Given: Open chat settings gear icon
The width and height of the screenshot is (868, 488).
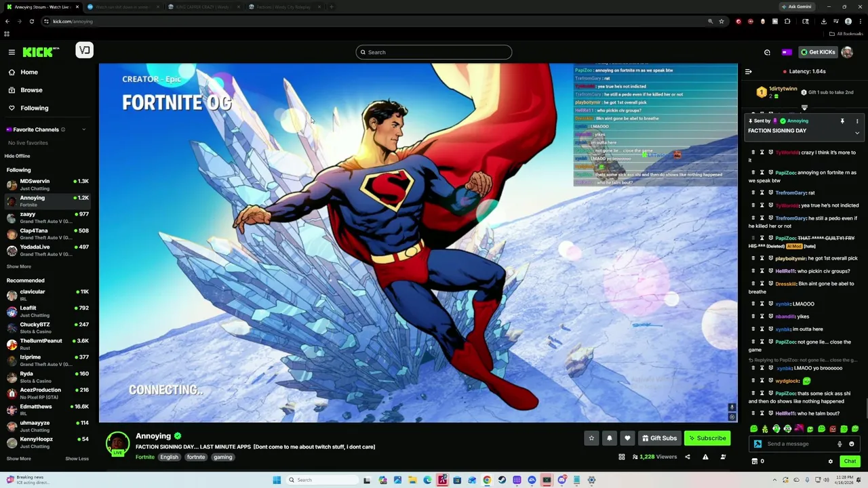Looking at the screenshot, I should tap(830, 462).
